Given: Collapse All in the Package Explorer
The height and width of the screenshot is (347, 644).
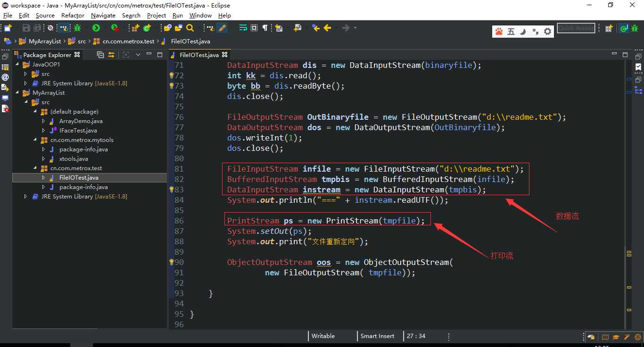Looking at the screenshot, I should click(100, 55).
